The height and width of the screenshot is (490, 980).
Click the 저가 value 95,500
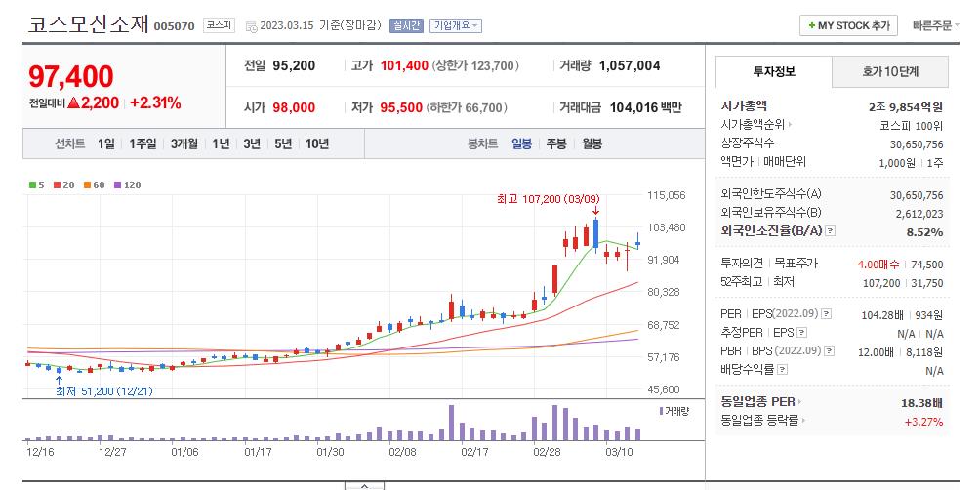401,107
